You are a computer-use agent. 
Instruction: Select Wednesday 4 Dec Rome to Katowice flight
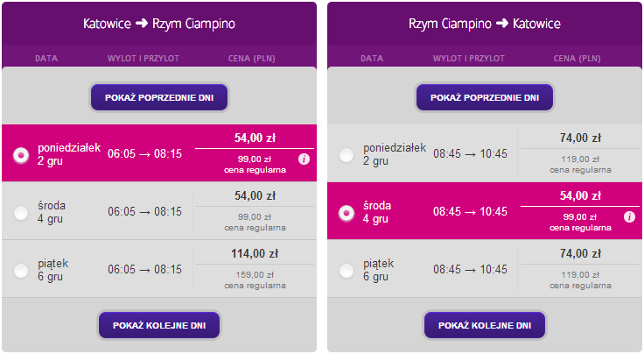347,212
